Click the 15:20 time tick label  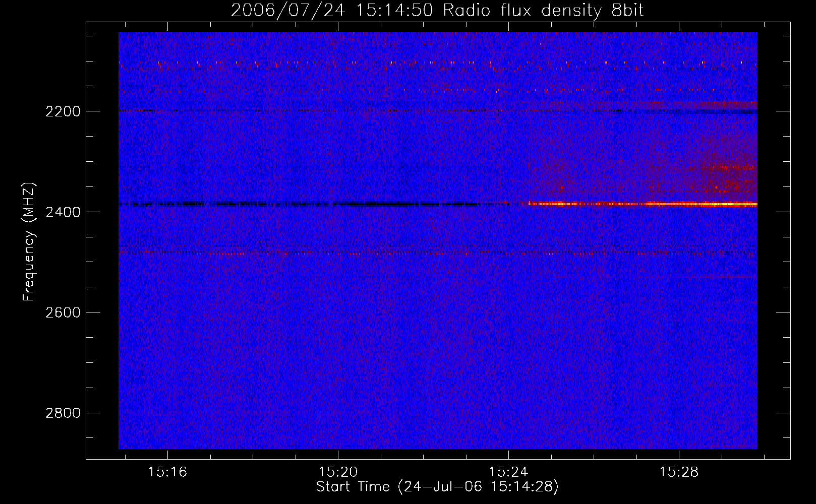click(x=338, y=472)
